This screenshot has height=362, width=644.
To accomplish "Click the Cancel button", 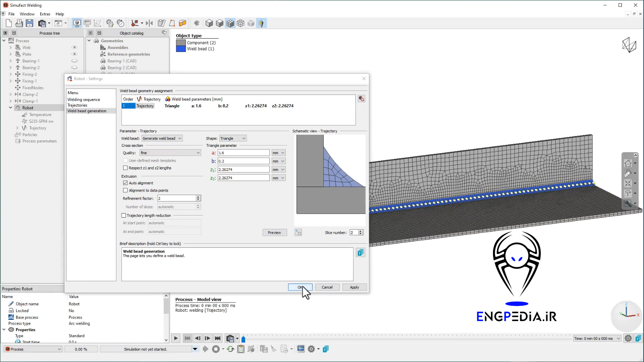I will click(327, 287).
